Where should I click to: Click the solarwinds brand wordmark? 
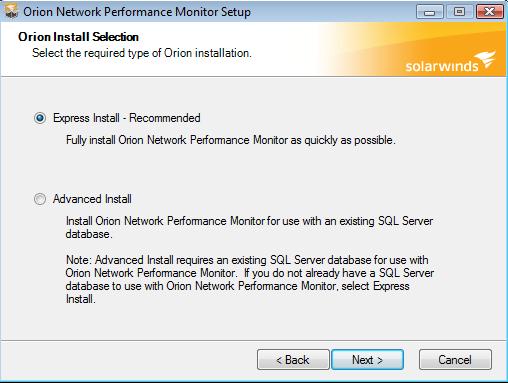(442, 66)
